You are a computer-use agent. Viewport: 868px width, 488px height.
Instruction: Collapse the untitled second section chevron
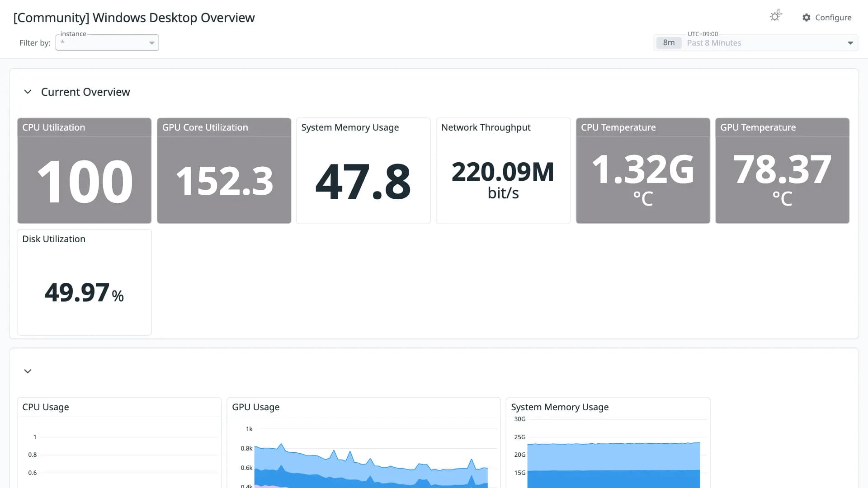pos(28,371)
